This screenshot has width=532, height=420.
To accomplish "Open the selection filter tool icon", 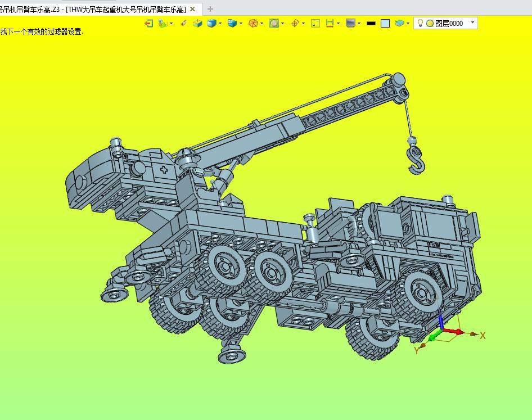I will (163, 24).
